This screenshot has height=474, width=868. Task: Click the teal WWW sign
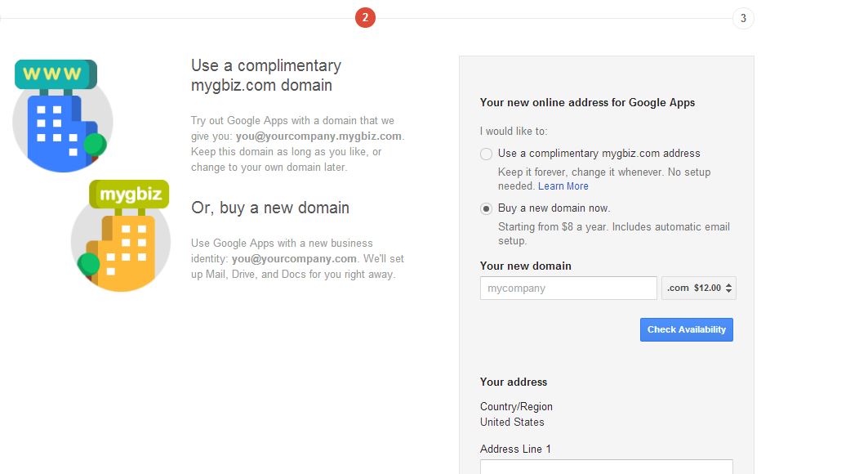[54, 74]
